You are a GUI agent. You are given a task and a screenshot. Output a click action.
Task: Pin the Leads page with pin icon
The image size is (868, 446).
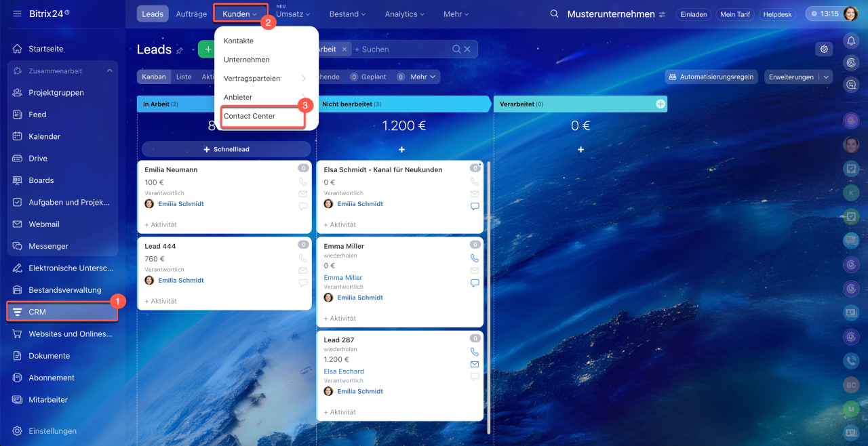pyautogui.click(x=180, y=50)
